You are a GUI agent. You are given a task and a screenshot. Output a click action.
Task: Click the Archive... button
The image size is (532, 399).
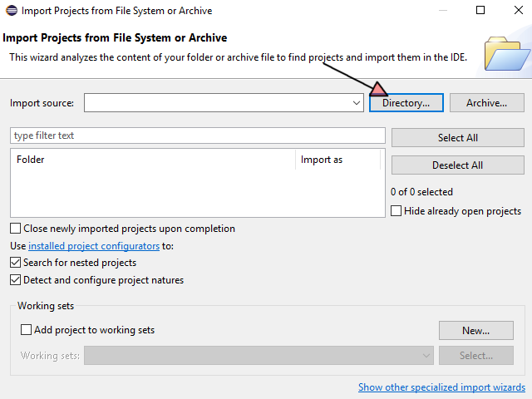click(486, 103)
